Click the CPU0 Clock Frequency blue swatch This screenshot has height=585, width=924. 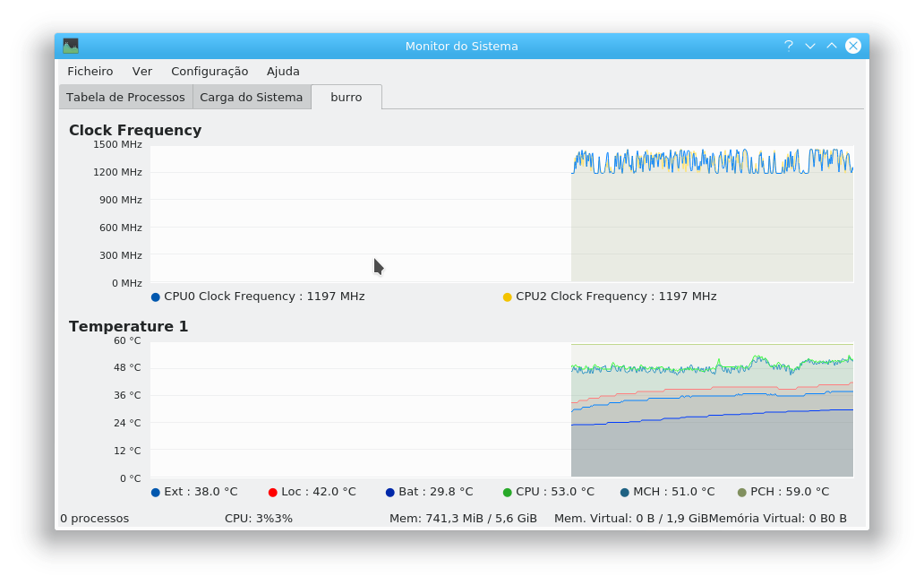pyautogui.click(x=156, y=297)
